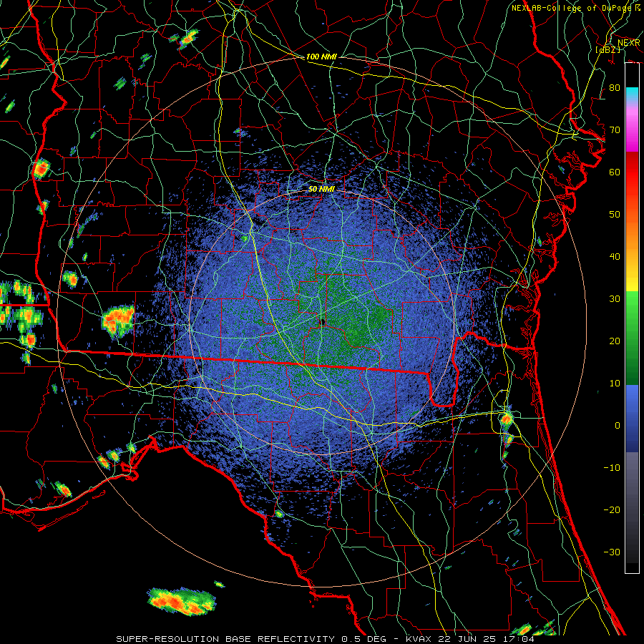Click the dBZ unit label
The width and height of the screenshot is (644, 644).
tap(608, 50)
